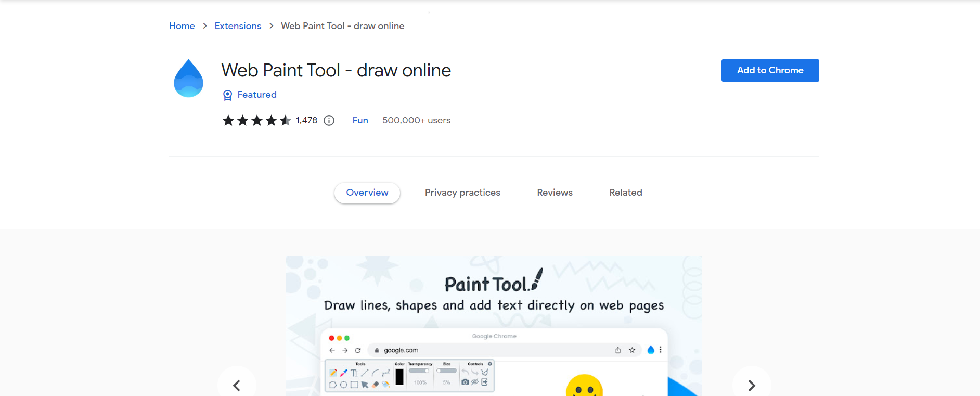The width and height of the screenshot is (980, 396).
Task: Click the Featured label link
Action: coord(257,95)
